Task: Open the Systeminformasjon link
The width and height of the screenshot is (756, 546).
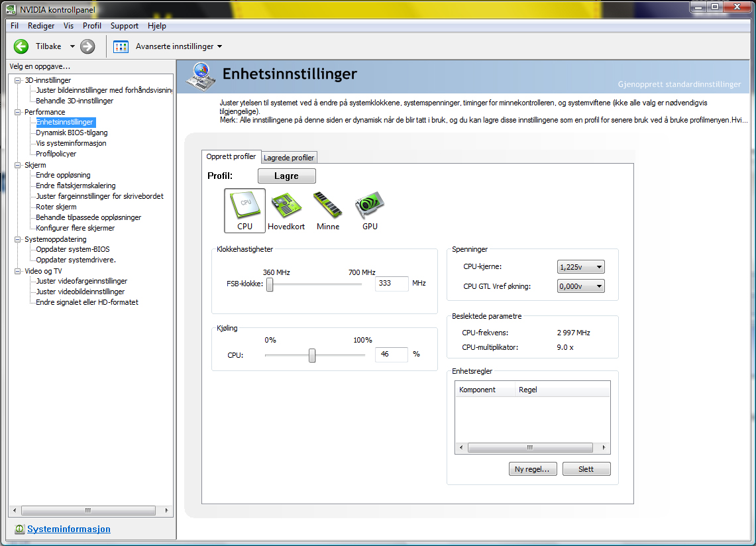Action: [69, 529]
